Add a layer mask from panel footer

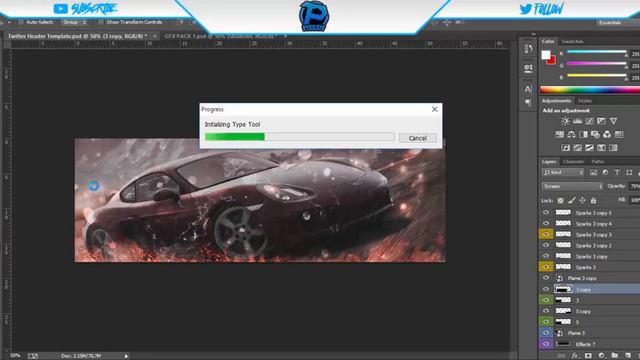pyautogui.click(x=588, y=356)
